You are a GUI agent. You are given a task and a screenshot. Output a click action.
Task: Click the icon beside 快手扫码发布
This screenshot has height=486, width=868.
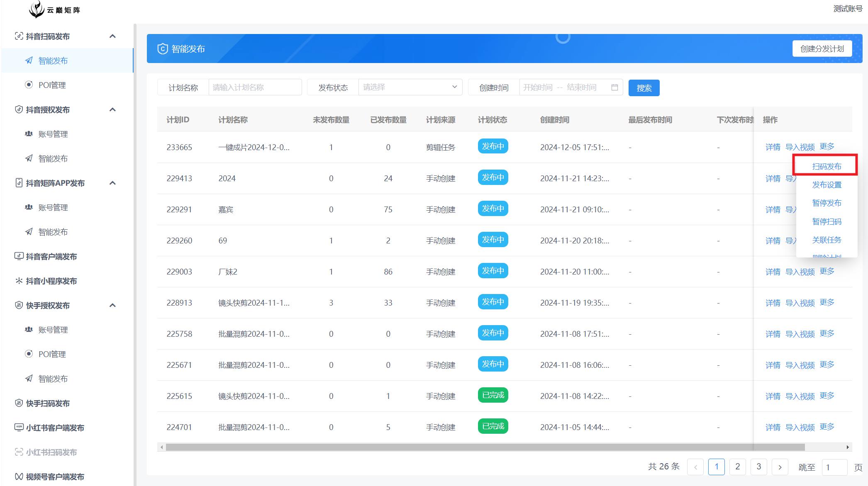pyautogui.click(x=19, y=403)
